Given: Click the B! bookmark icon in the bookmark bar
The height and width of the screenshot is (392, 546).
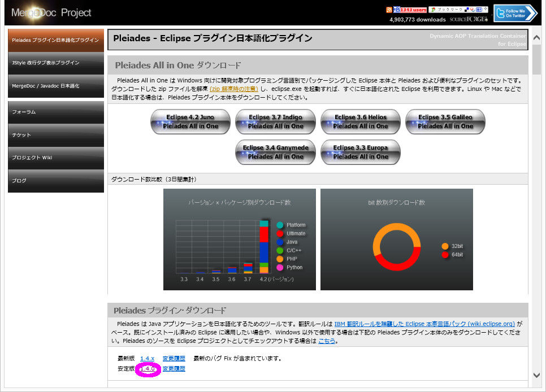Looking at the screenshot, I should 479,10.
